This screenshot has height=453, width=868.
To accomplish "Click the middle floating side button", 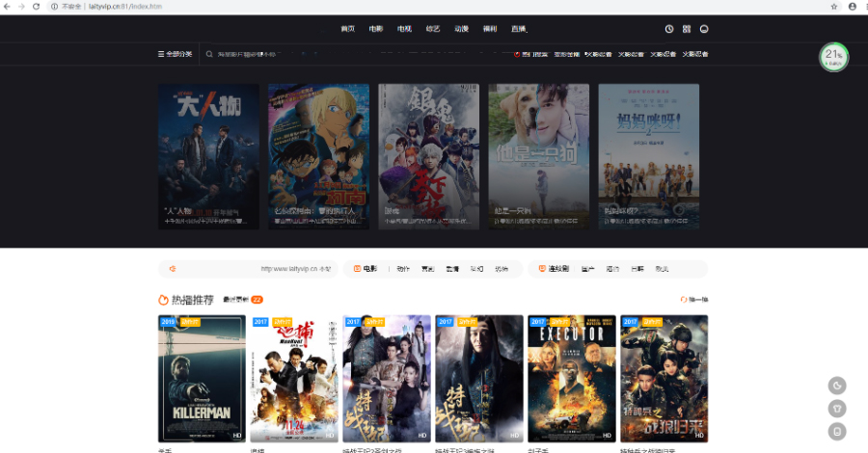I will click(837, 409).
